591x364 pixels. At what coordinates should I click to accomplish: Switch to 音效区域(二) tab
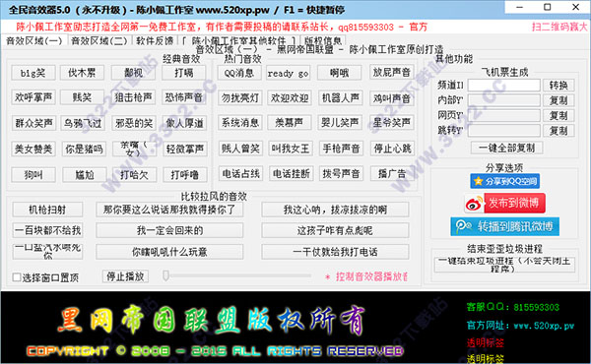(99, 40)
